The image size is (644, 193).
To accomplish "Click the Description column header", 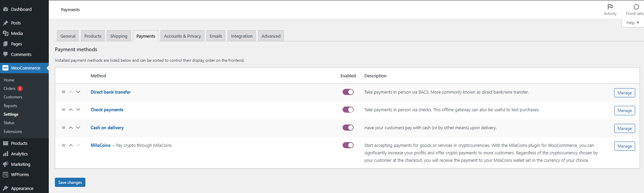I will click(375, 76).
